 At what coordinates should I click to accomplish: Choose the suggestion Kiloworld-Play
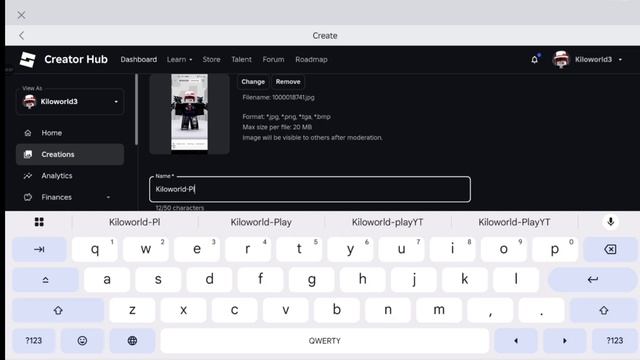261,222
